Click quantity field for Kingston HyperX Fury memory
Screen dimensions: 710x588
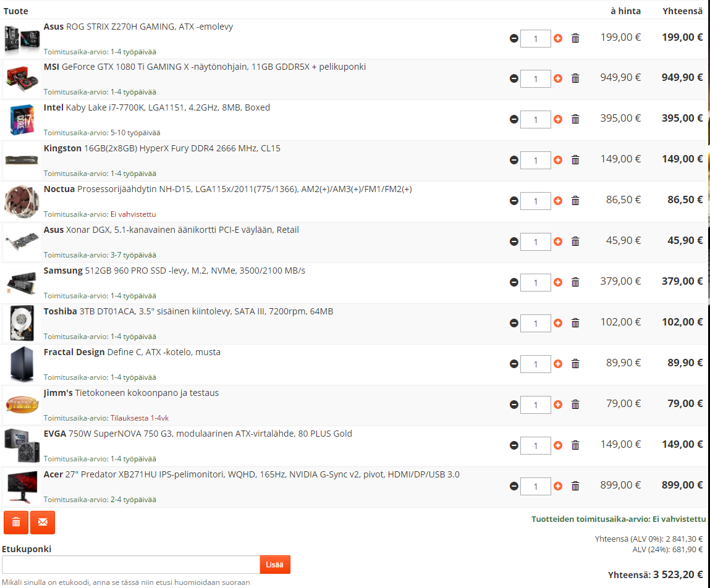(x=535, y=160)
